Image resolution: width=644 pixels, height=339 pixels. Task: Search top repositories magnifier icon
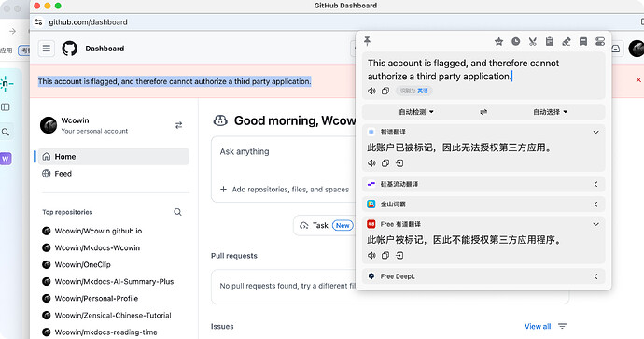coord(177,212)
